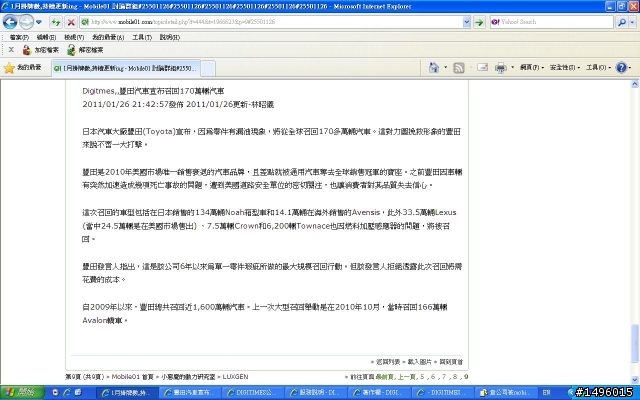Switch to the 豐田汽車宣布 taskbar window
The image size is (640, 400).
[190, 393]
